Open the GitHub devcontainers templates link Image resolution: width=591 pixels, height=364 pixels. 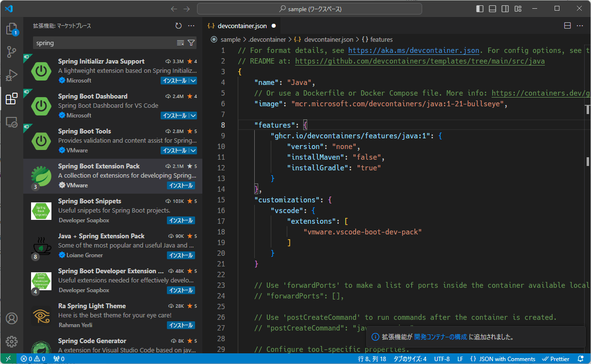click(420, 61)
